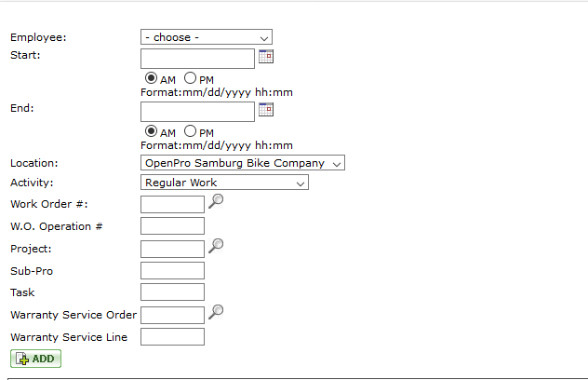This screenshot has width=588, height=380.
Task: Expand the Location dropdown
Action: 242,163
